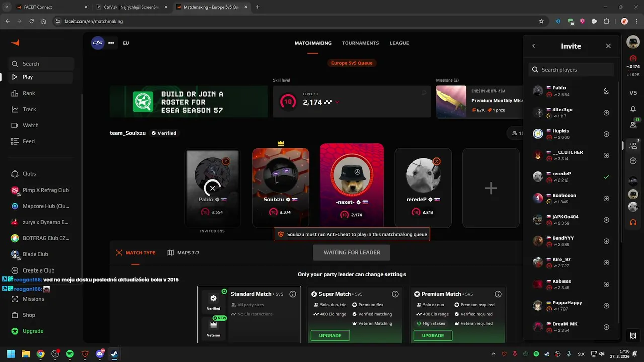644x362 pixels.
Task: Click the Upgrade button under Premium Match
Action: click(433, 336)
